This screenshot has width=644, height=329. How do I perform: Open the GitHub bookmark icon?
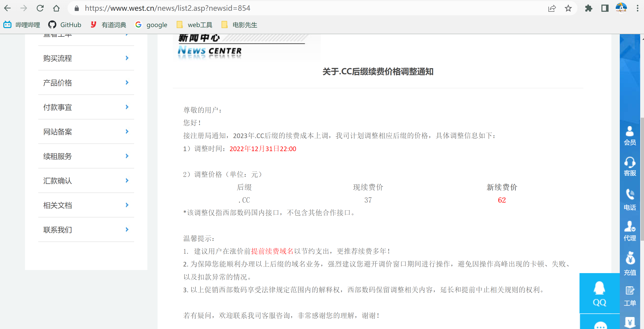pyautogui.click(x=52, y=25)
